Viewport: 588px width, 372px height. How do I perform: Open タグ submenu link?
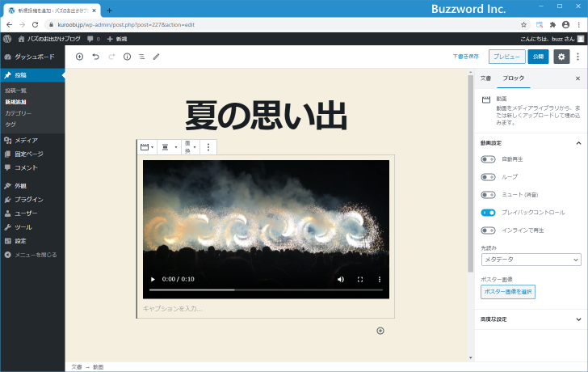pyautogui.click(x=10, y=125)
